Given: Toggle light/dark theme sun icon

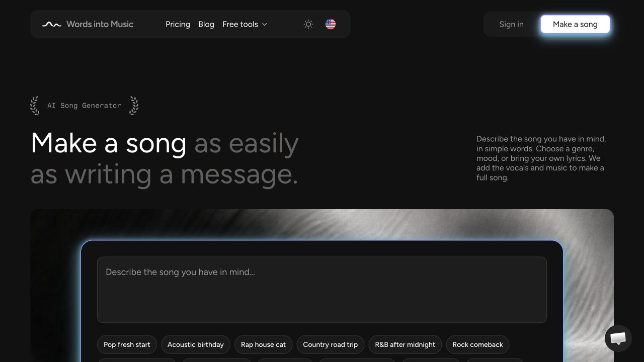Looking at the screenshot, I should (308, 24).
